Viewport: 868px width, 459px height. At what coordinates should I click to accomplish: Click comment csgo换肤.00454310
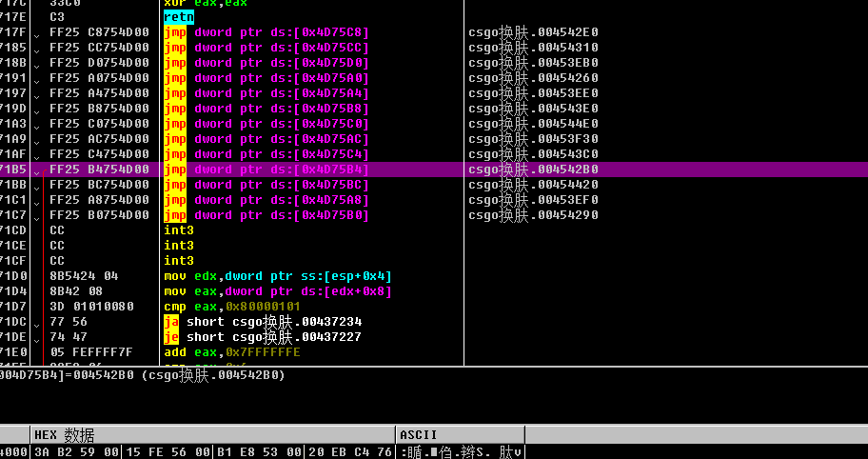pyautogui.click(x=533, y=48)
